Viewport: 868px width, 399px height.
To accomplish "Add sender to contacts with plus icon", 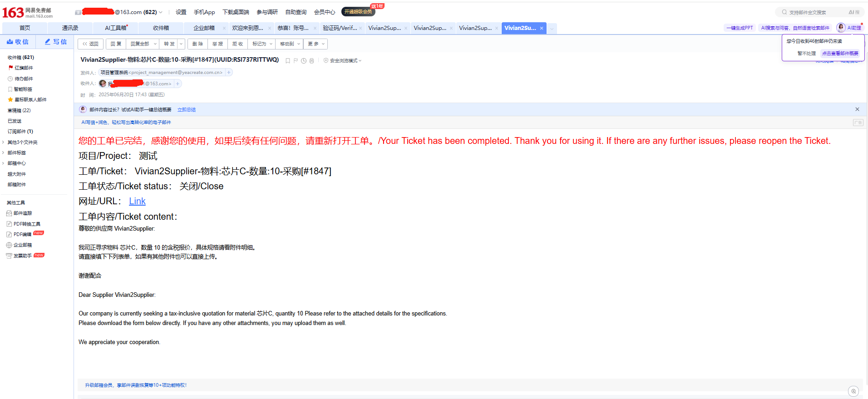I will [x=229, y=73].
